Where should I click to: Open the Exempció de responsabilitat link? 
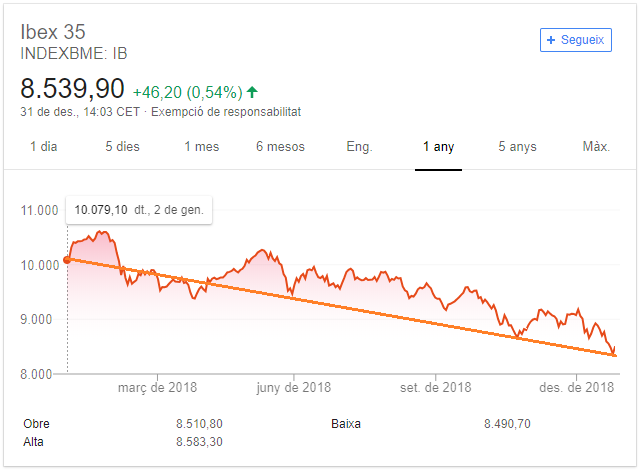point(225,112)
